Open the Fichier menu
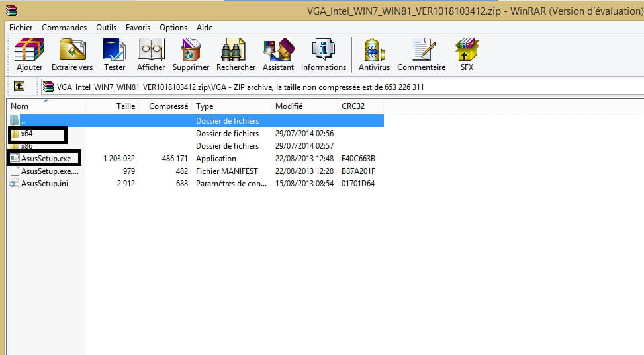This screenshot has width=644, height=355. pos(21,28)
